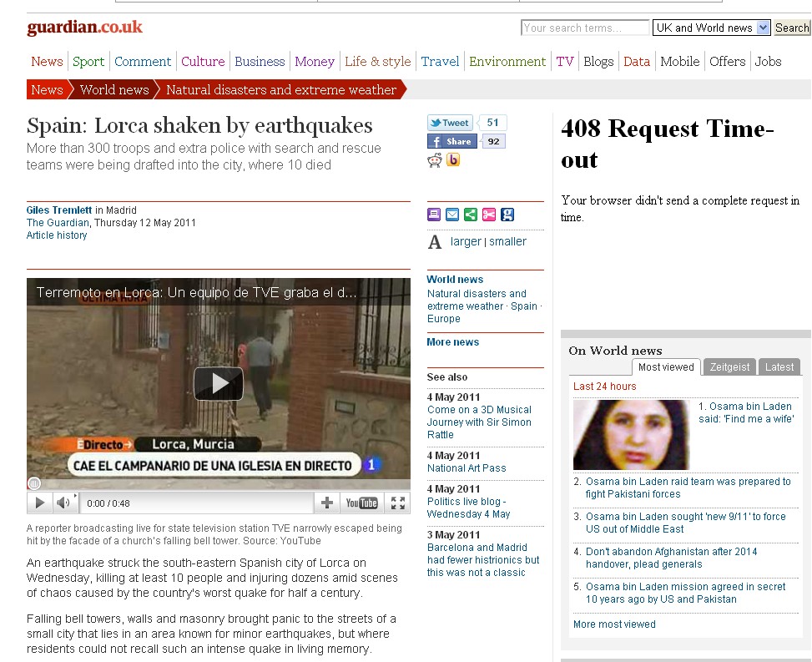Click the green share icon
Screen dimensions: 812x662
tap(471, 215)
